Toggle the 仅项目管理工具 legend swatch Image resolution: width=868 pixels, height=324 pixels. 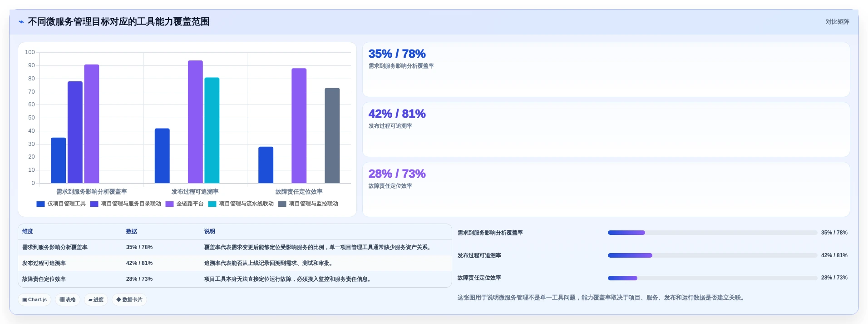40,204
